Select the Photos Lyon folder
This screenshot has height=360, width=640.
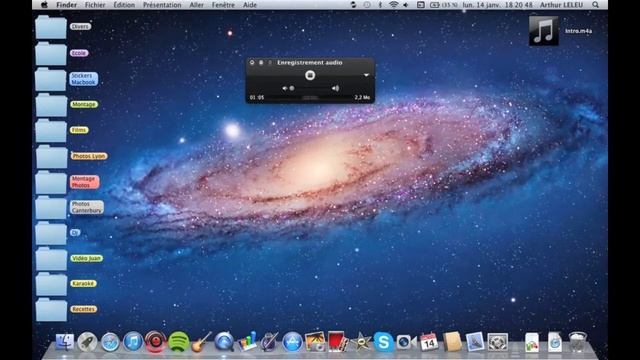click(x=51, y=156)
